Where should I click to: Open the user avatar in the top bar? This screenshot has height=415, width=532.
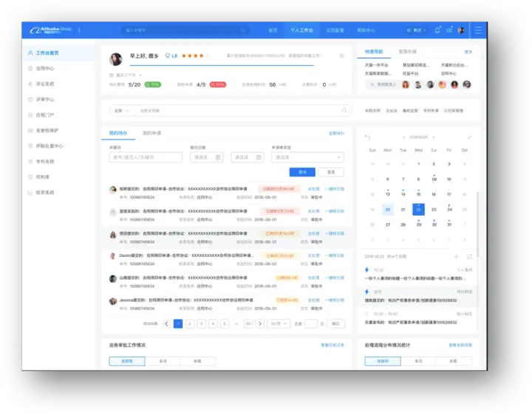pos(461,30)
